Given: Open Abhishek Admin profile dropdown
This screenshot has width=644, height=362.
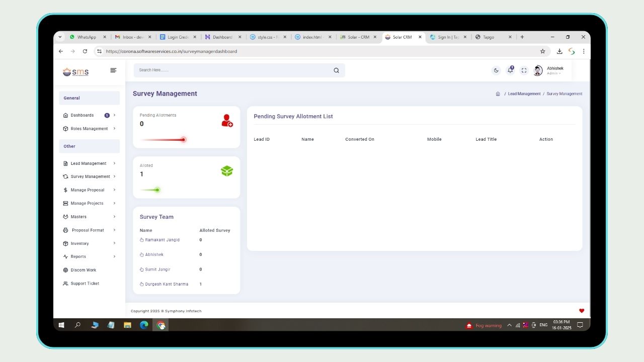Looking at the screenshot, I should [x=554, y=70].
